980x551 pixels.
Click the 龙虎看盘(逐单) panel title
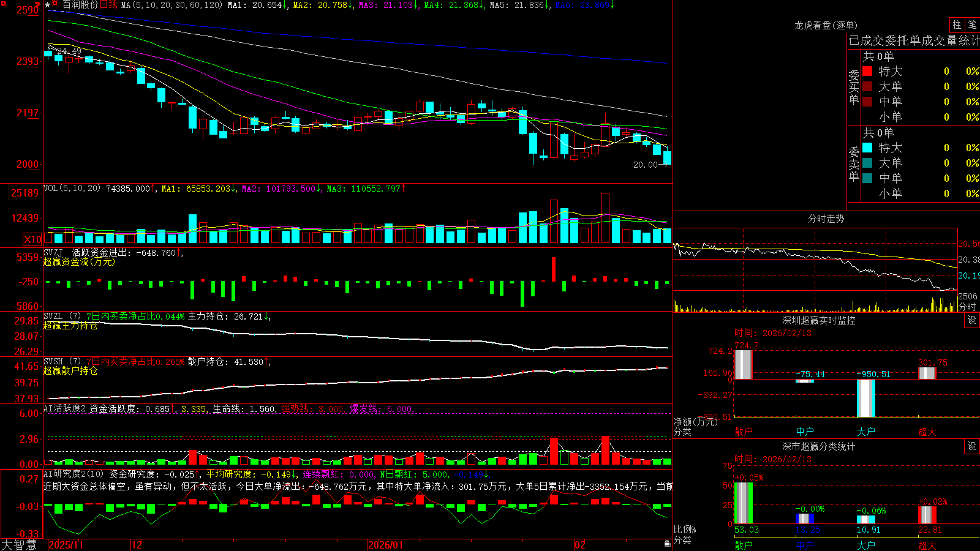tap(826, 25)
